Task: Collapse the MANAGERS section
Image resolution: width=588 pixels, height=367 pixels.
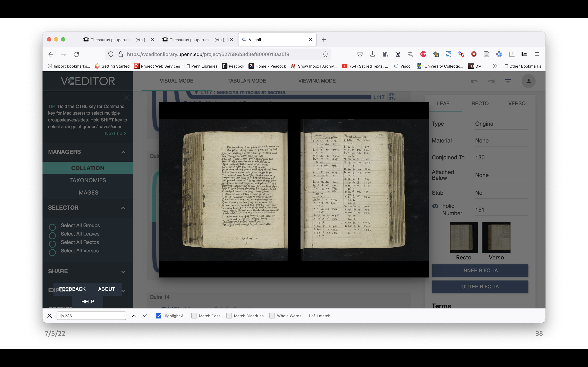Action: (123, 152)
